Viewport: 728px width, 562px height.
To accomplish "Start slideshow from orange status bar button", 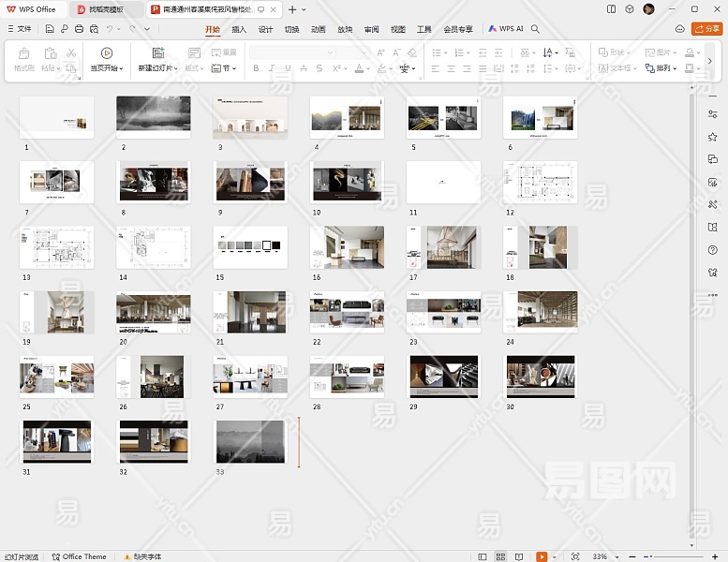I will (542, 556).
